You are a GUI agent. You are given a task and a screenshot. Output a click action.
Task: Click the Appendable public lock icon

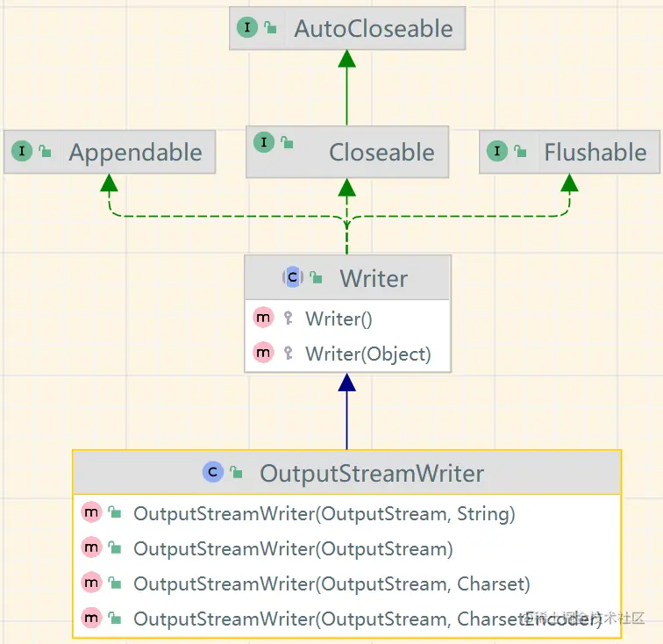click(45, 151)
